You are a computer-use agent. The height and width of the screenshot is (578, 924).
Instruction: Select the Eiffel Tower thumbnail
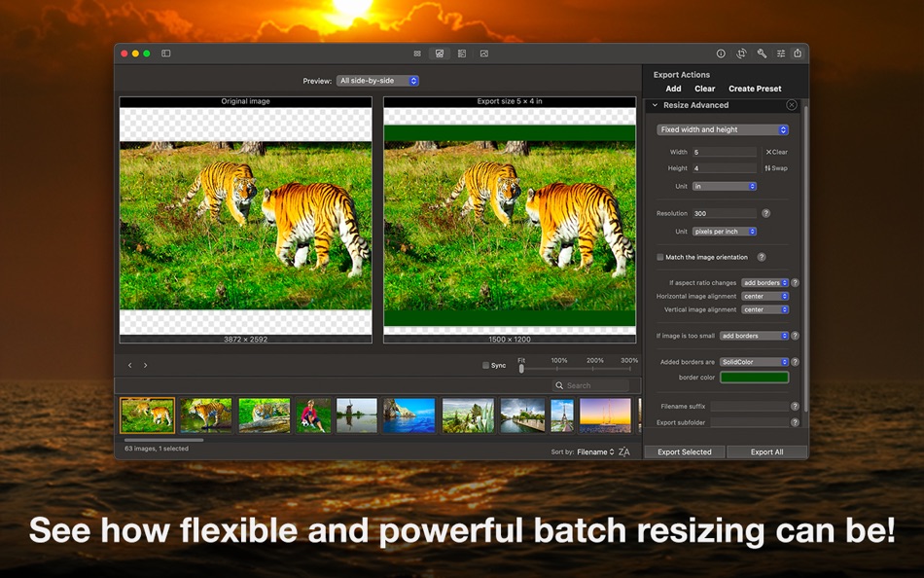click(x=562, y=415)
